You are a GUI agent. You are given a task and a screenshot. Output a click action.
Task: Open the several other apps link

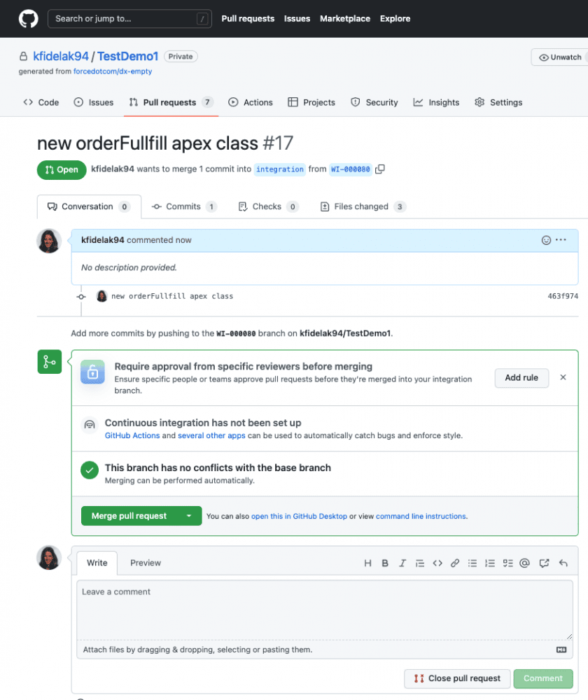[211, 435]
